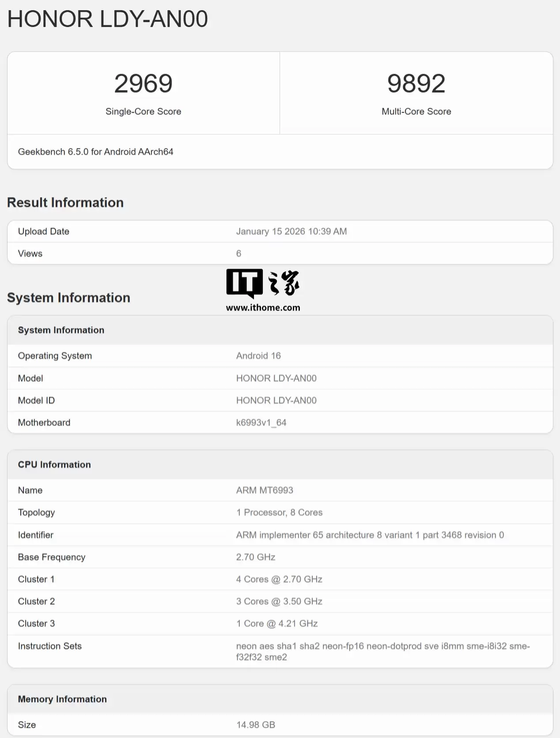This screenshot has width=560, height=738.
Task: Click the HONOR LDY-AN00 page title
Action: [x=107, y=19]
